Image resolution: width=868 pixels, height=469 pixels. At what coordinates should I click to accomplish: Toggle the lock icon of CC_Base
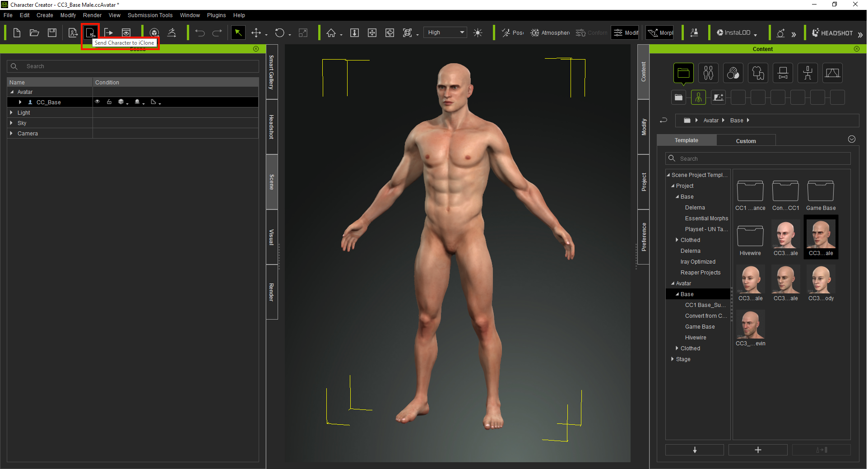[x=109, y=102]
